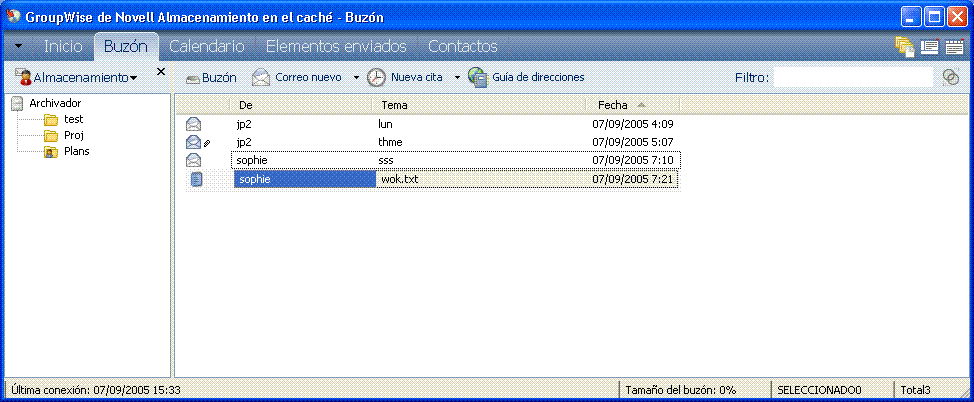
Task: Minimize the GroupWise window
Action: (911, 17)
